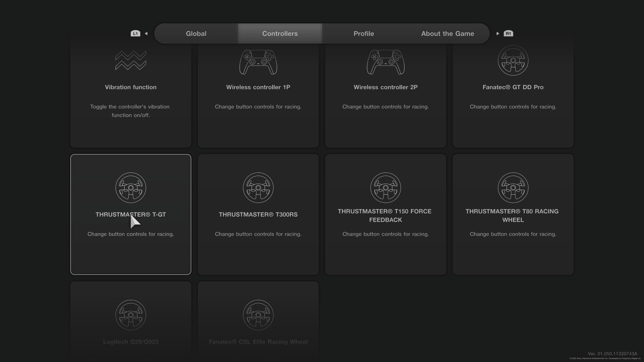Click the left arrow beside L1
This screenshot has width=644, height=362.
(x=146, y=33)
